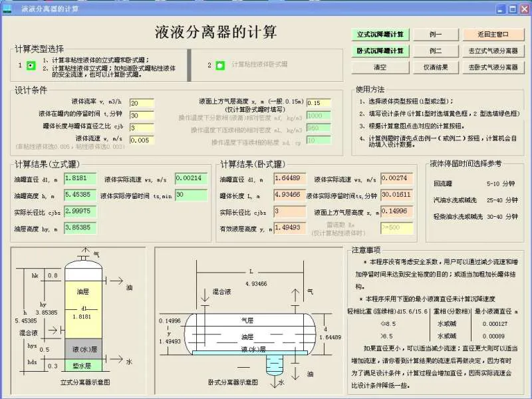Load example 例二
Screen dimensions: 532x399
[436, 51]
